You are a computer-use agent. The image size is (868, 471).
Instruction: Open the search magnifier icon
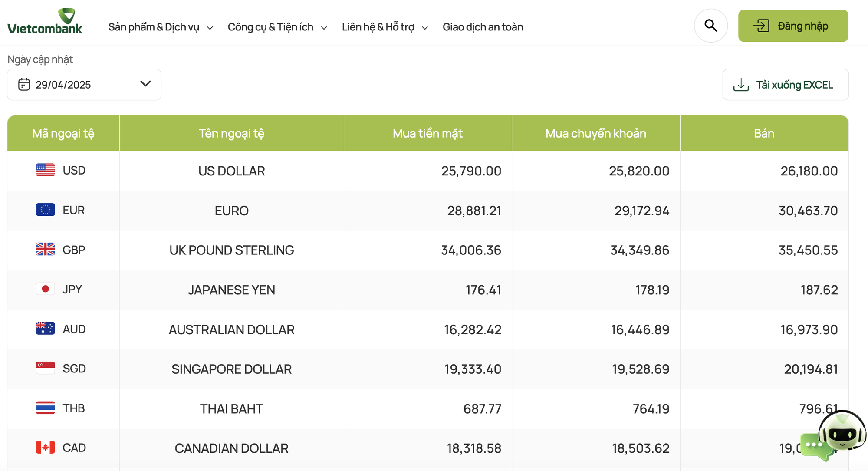click(x=710, y=26)
